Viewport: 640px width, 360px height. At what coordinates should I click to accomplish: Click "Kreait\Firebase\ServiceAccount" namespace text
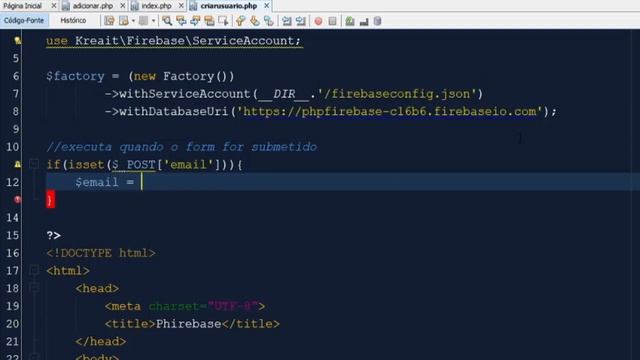pyautogui.click(x=184, y=41)
